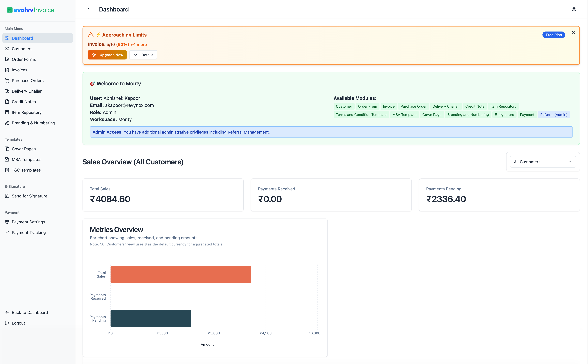
Task: Select the Branding & Numbering pencil icon
Action: [x=7, y=123]
